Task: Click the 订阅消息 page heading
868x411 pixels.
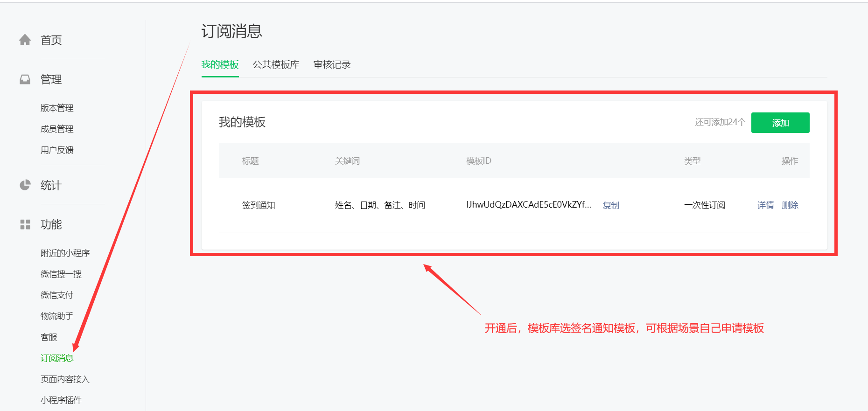Action: pyautogui.click(x=232, y=31)
